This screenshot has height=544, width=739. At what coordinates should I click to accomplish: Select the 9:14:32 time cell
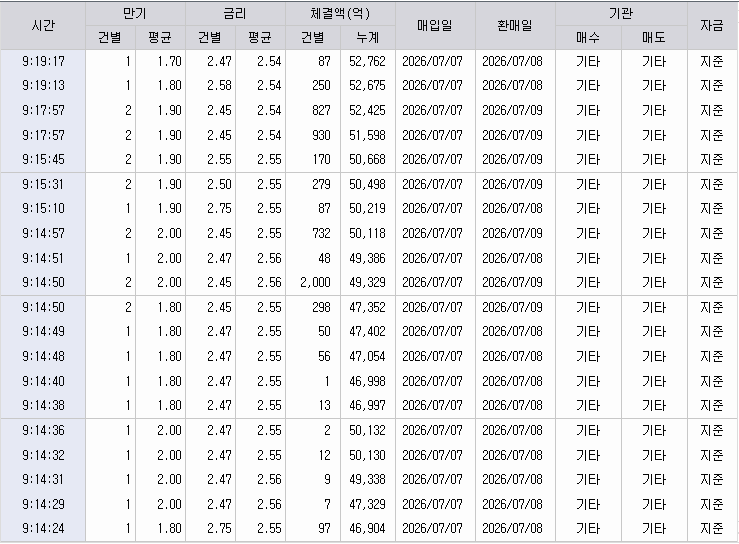[x=43, y=455]
